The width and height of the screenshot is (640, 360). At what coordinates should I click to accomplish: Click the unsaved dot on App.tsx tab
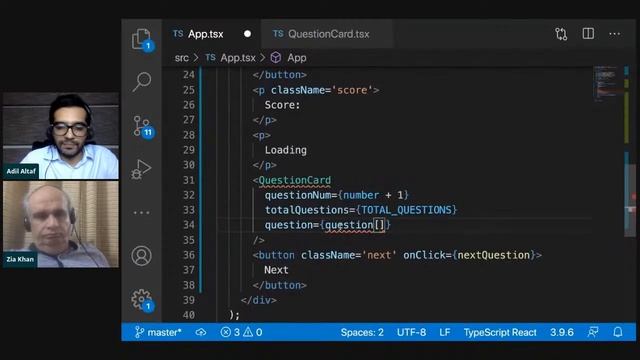point(247,34)
